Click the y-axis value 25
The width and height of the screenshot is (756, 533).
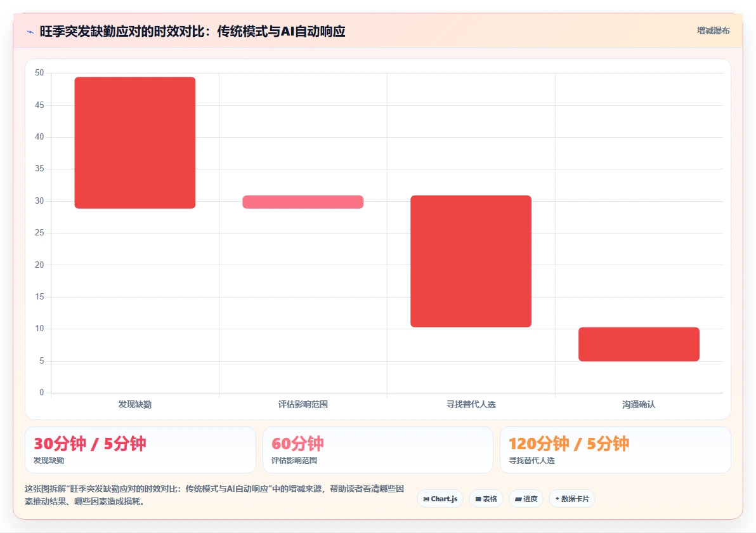(x=39, y=232)
